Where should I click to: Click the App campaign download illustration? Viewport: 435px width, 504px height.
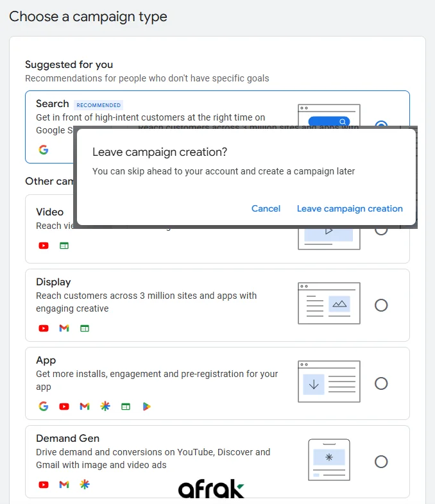pyautogui.click(x=329, y=382)
